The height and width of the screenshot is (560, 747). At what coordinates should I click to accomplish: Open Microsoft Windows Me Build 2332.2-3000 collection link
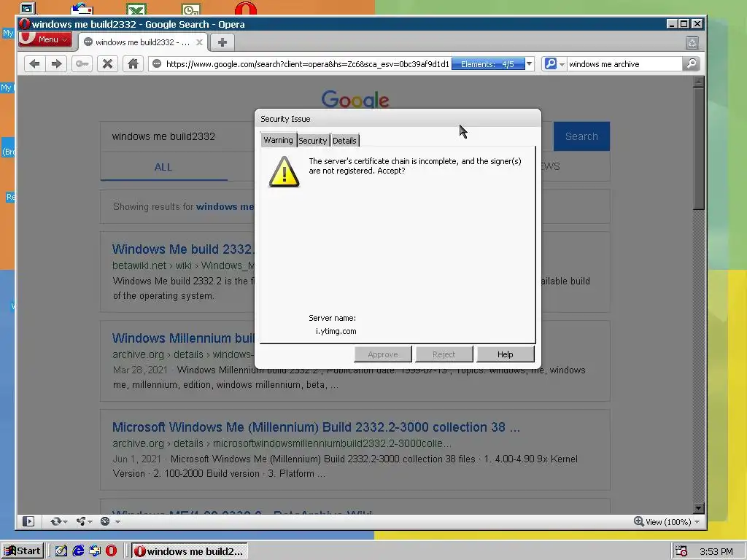[x=316, y=427]
